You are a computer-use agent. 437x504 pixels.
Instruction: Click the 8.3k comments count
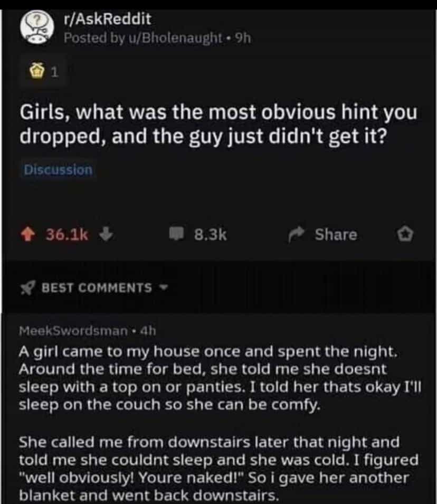click(211, 235)
